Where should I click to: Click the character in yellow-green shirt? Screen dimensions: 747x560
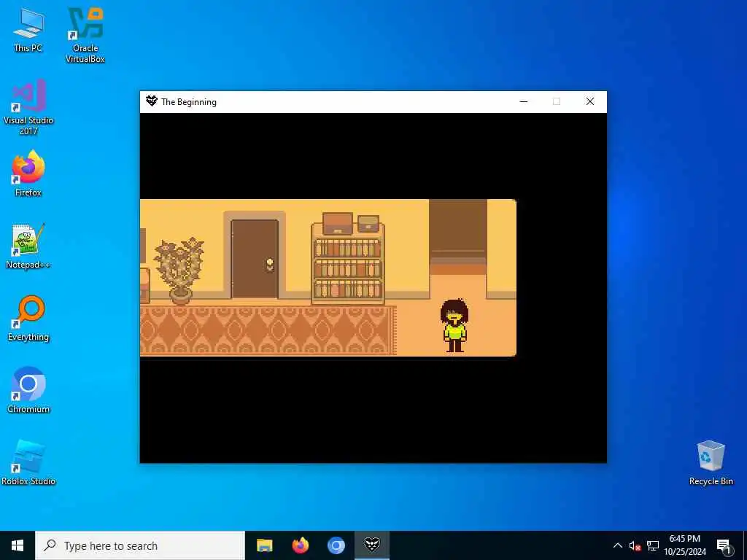[455, 326]
